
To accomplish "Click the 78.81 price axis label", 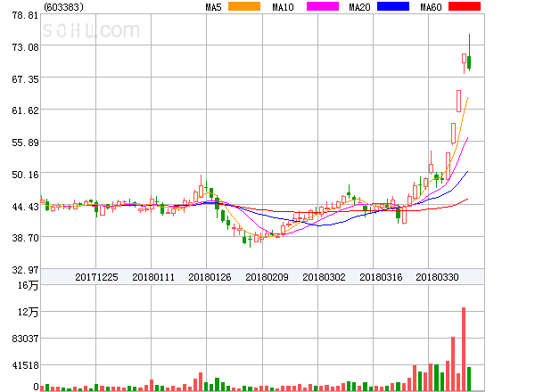I will point(25,15).
